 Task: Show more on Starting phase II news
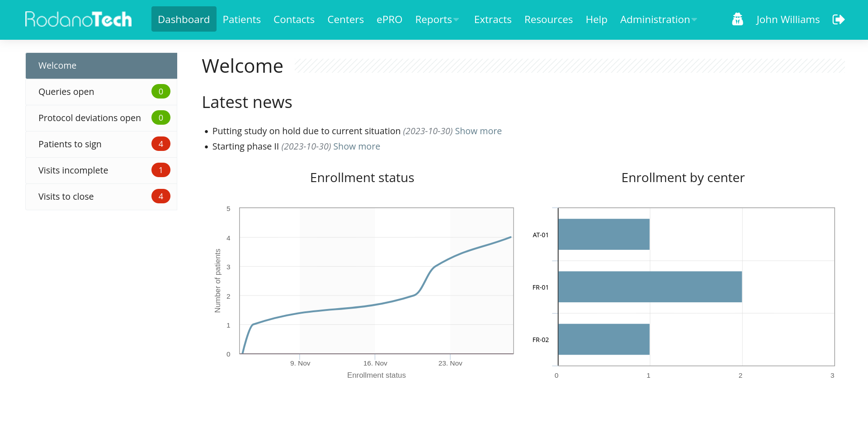point(356,146)
